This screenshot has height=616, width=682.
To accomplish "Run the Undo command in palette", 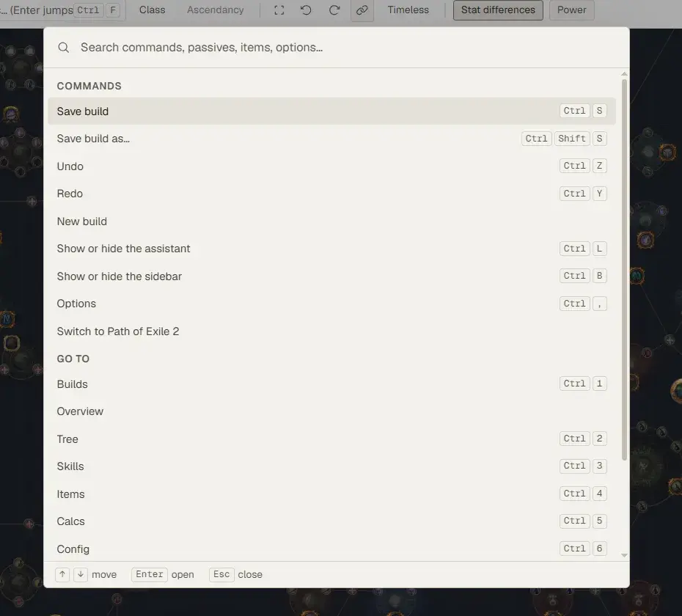I will (x=332, y=166).
